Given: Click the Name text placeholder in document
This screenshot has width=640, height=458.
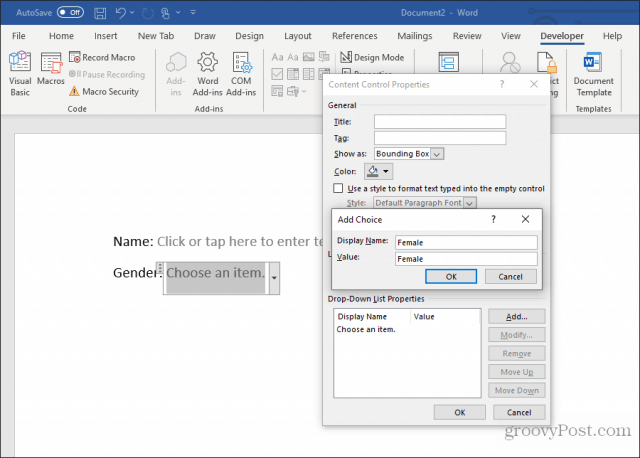Looking at the screenshot, I should point(240,242).
